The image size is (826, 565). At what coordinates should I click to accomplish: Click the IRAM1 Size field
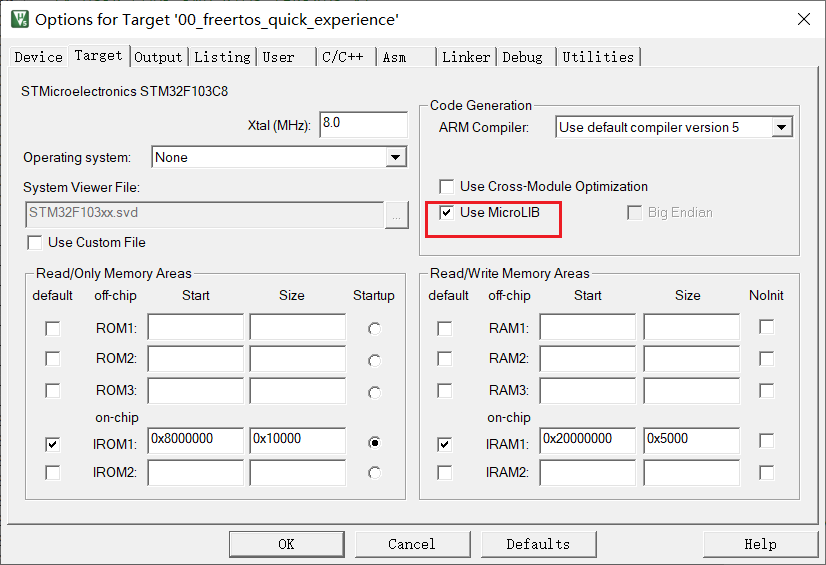(x=691, y=440)
